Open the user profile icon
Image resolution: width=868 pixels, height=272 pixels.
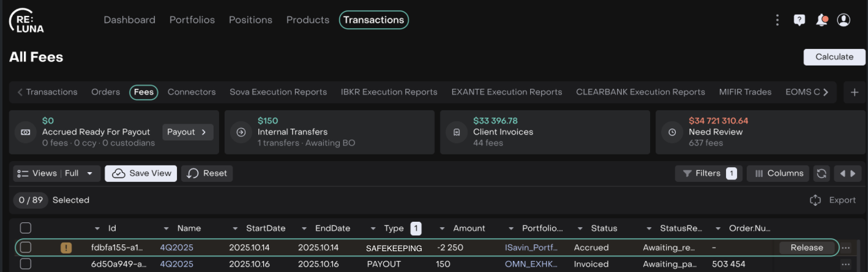(844, 20)
